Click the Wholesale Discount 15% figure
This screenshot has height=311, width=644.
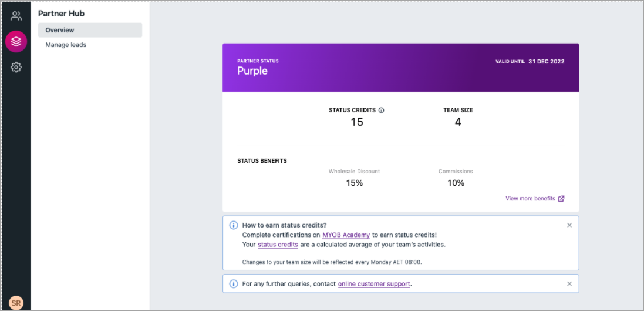point(354,183)
